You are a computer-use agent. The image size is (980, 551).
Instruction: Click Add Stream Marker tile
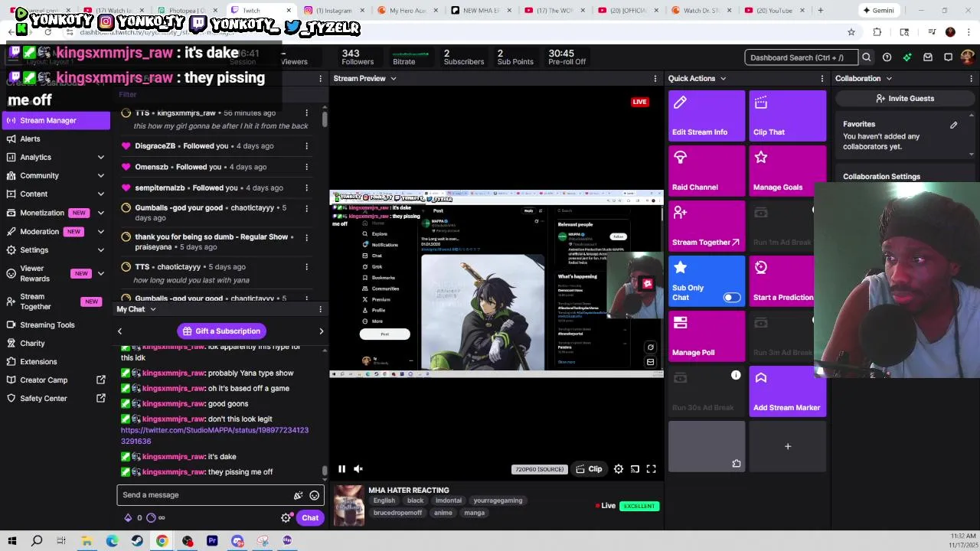787,392
